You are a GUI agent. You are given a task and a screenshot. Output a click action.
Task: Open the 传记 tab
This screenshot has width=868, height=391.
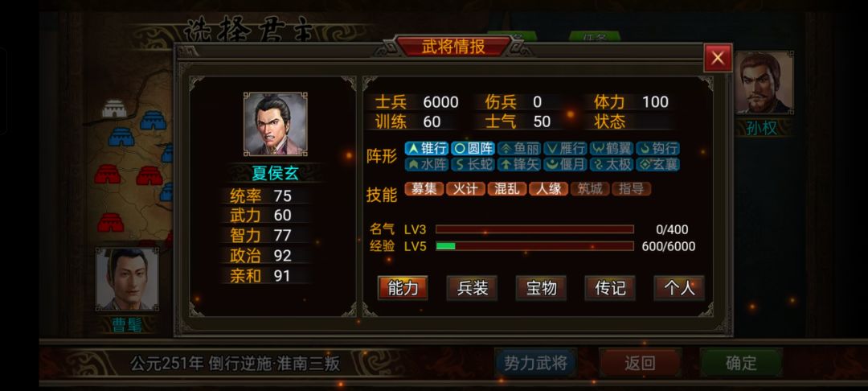pos(610,288)
